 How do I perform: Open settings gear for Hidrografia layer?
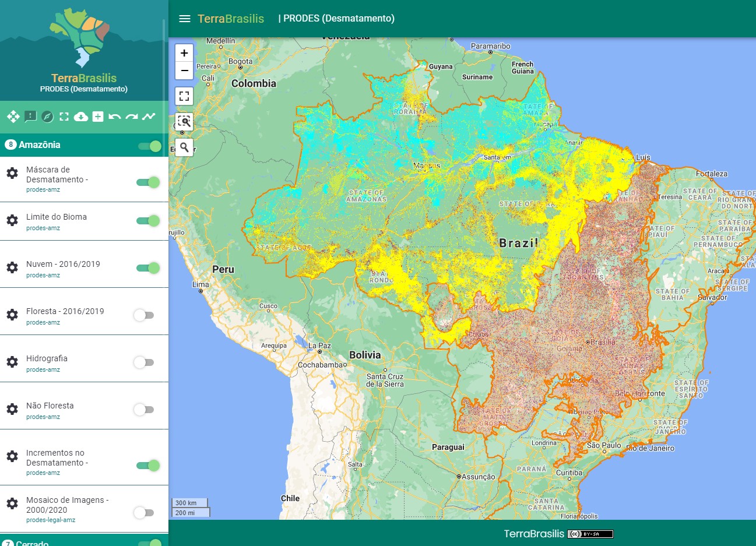click(12, 362)
